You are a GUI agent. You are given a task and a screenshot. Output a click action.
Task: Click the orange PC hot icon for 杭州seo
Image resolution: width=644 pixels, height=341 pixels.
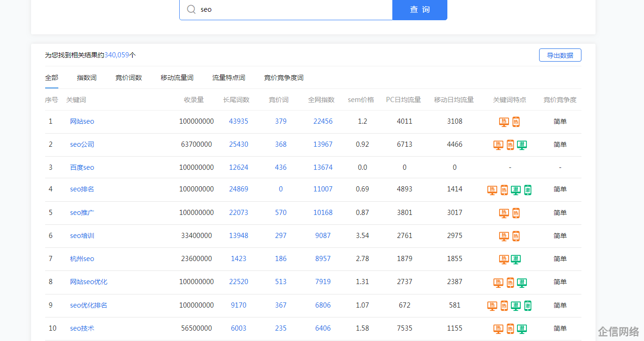tap(504, 259)
